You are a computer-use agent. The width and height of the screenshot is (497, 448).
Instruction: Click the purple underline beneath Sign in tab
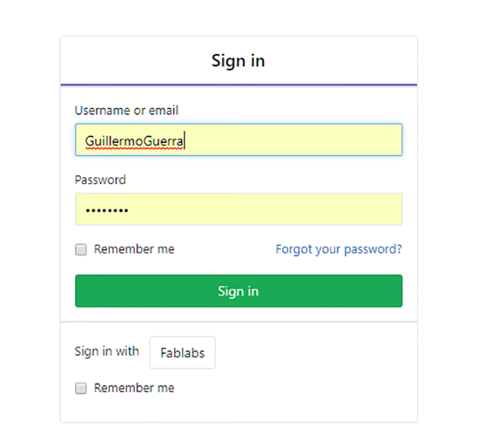coord(239,85)
